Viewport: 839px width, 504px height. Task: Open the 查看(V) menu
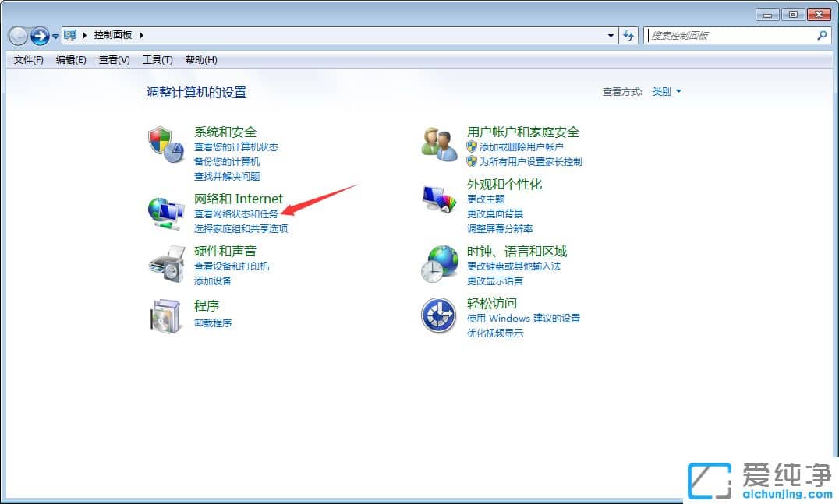click(113, 59)
